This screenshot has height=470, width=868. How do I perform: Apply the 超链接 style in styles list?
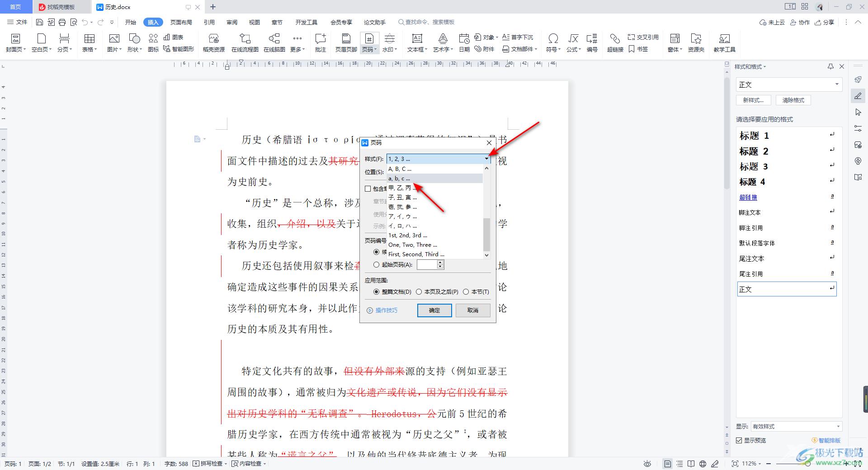pyautogui.click(x=748, y=197)
